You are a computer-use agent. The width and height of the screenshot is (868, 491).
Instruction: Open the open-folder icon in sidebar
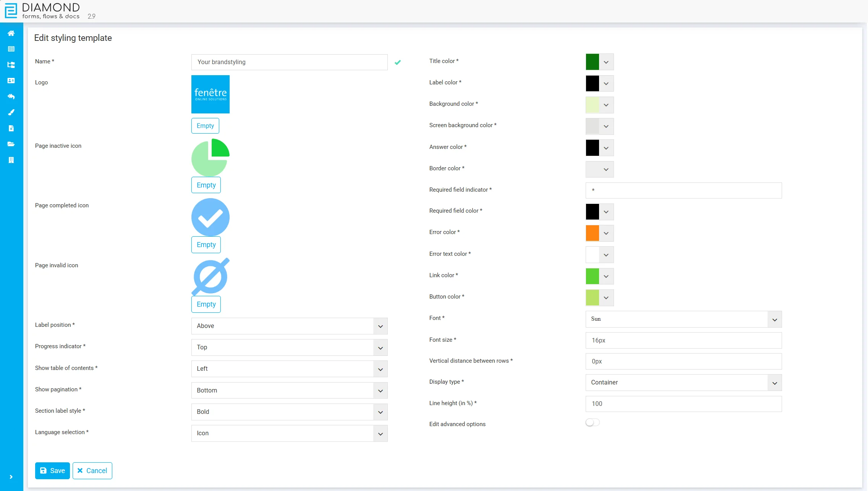(x=11, y=144)
